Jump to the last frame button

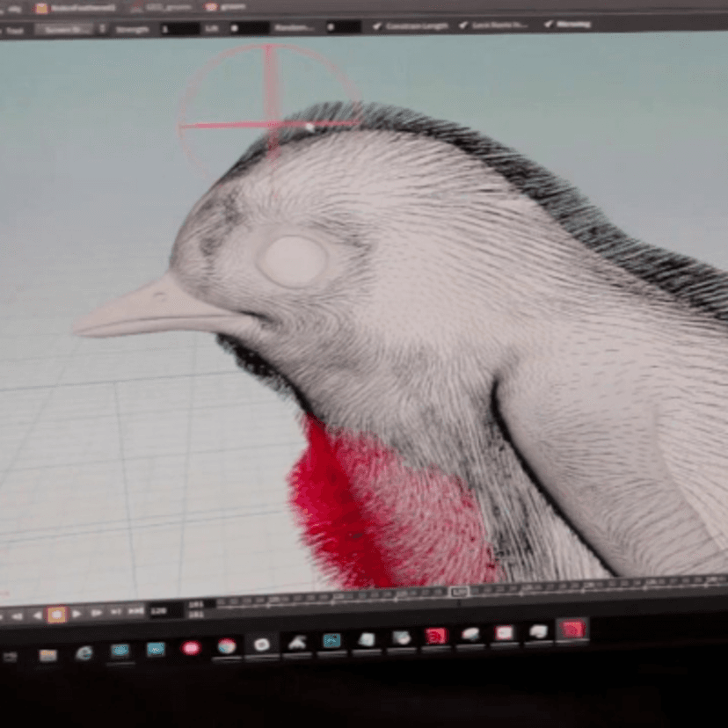point(135,611)
